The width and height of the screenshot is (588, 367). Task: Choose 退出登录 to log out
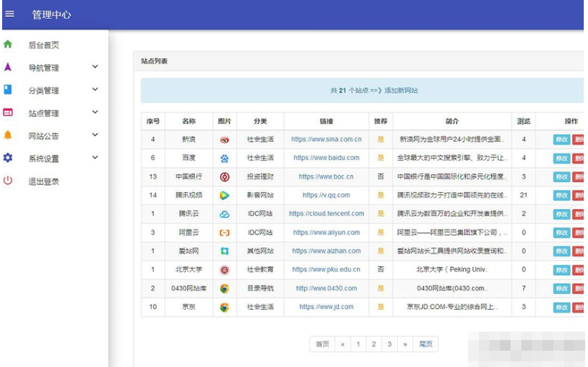point(44,181)
